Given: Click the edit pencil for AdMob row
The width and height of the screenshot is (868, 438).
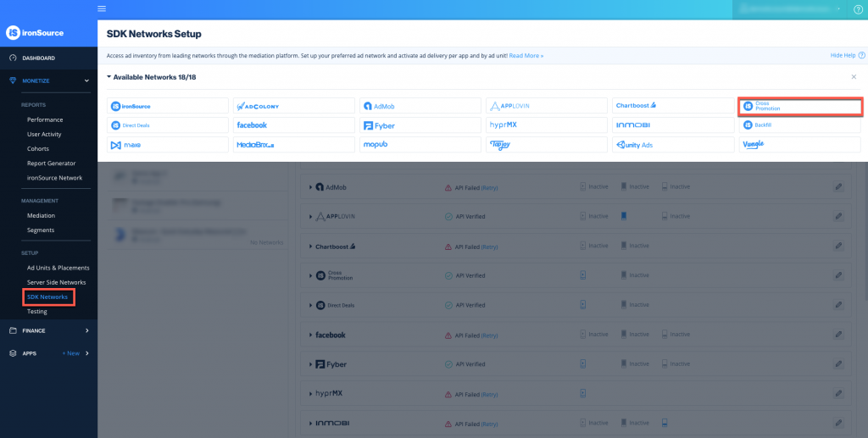Looking at the screenshot, I should (x=837, y=186).
